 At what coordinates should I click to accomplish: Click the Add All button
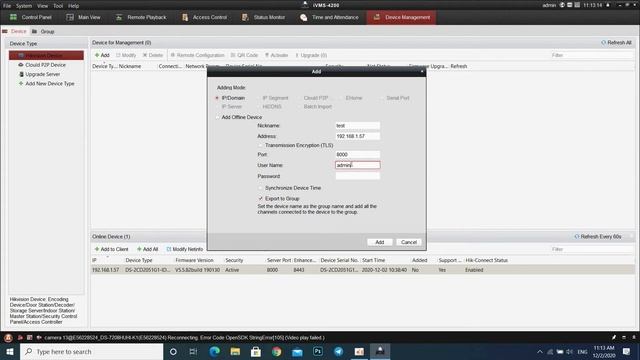147,249
